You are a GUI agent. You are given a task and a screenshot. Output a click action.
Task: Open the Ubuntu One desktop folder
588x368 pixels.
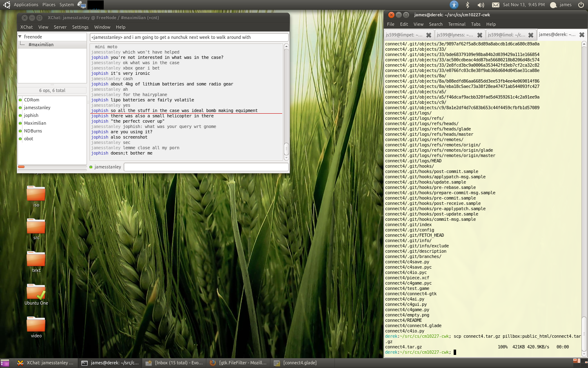[x=36, y=292]
